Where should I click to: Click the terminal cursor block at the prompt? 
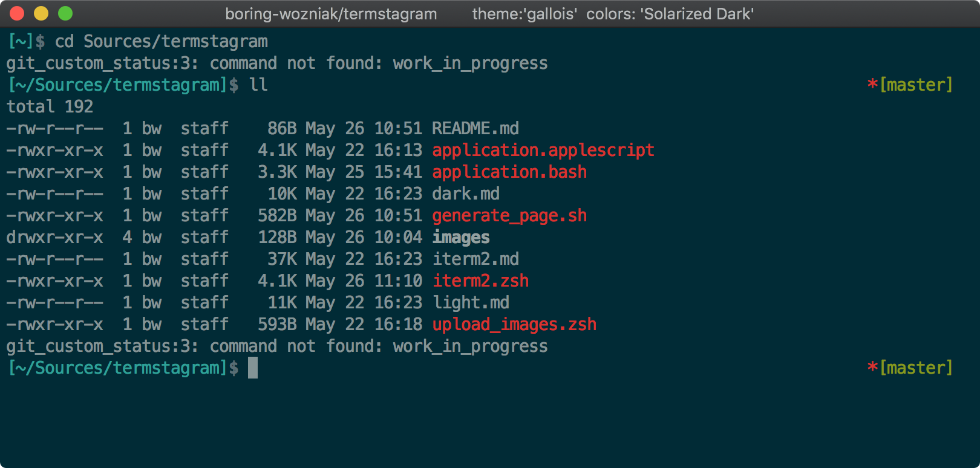coord(253,368)
